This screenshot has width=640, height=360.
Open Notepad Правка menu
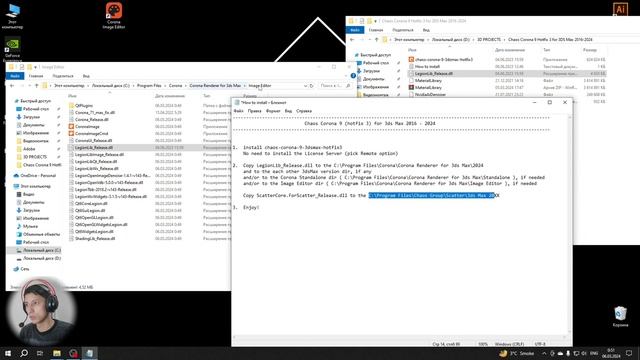click(254, 111)
